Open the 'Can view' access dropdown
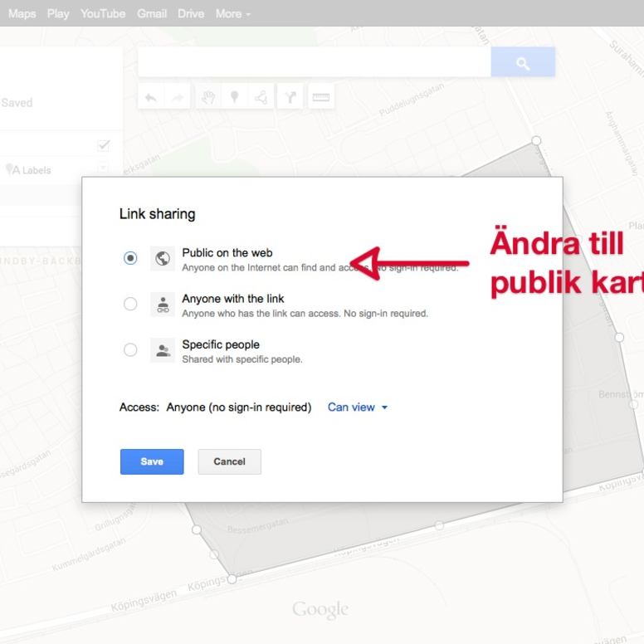 pyautogui.click(x=358, y=407)
